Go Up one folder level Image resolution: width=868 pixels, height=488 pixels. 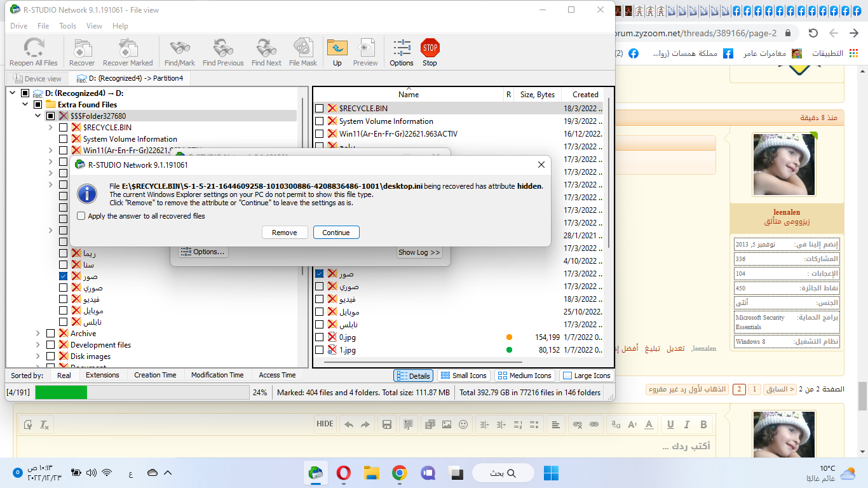pyautogui.click(x=337, y=52)
